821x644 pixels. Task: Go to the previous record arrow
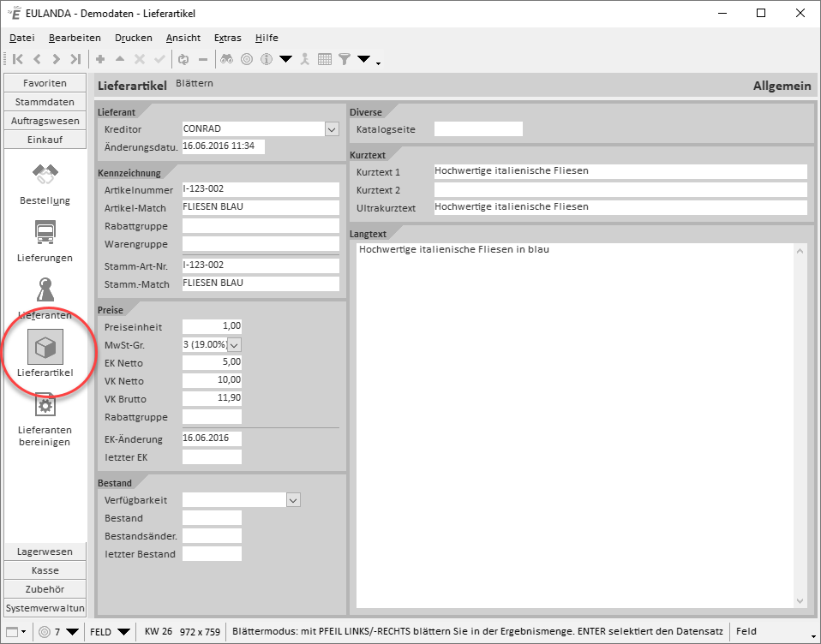[37, 59]
